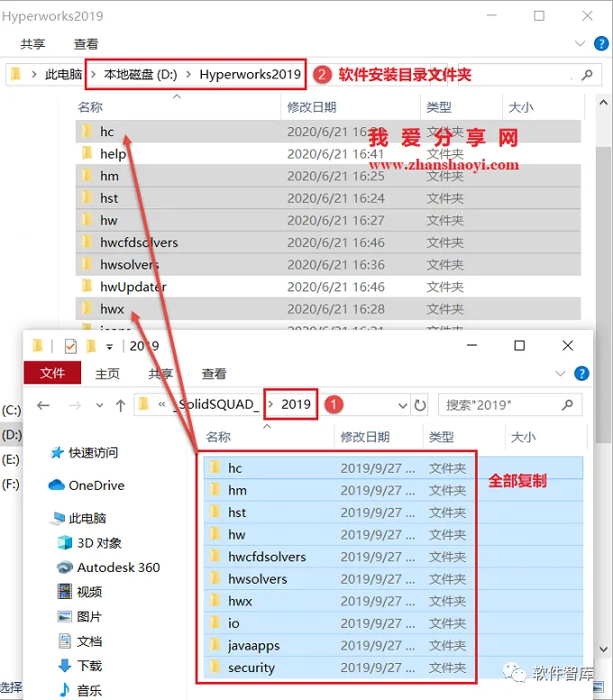The image size is (613, 700).
Task: Select 此电脑 in navigation pane
Action: 79,518
